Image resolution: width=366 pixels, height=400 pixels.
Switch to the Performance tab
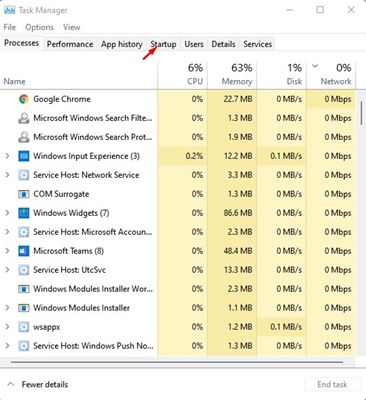pos(70,44)
